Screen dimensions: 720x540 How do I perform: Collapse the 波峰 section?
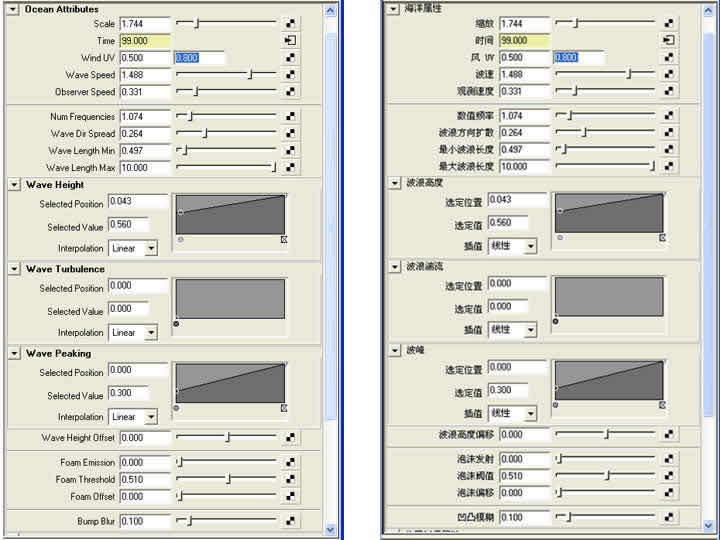click(x=395, y=350)
